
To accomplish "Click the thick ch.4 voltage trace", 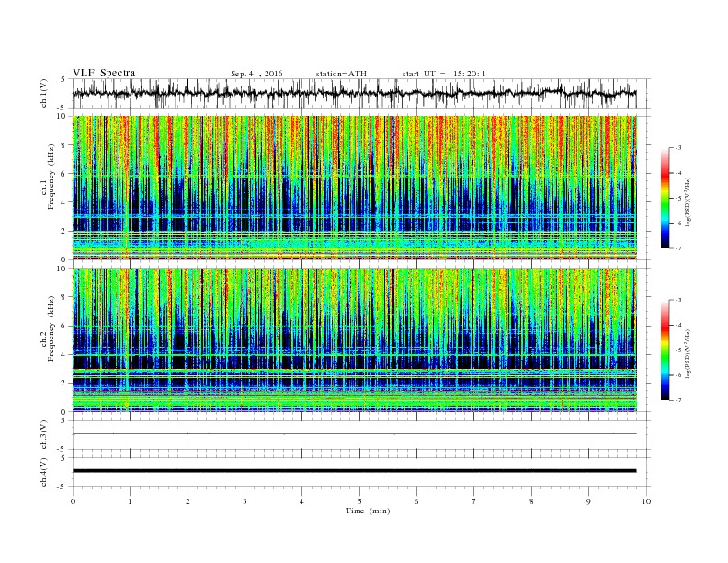I will pos(354,471).
